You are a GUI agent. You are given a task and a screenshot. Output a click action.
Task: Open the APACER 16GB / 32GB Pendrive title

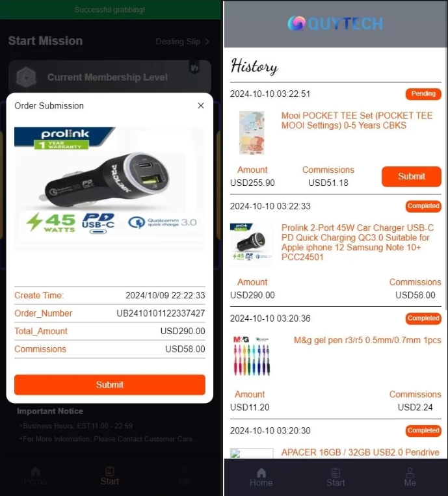coord(360,452)
